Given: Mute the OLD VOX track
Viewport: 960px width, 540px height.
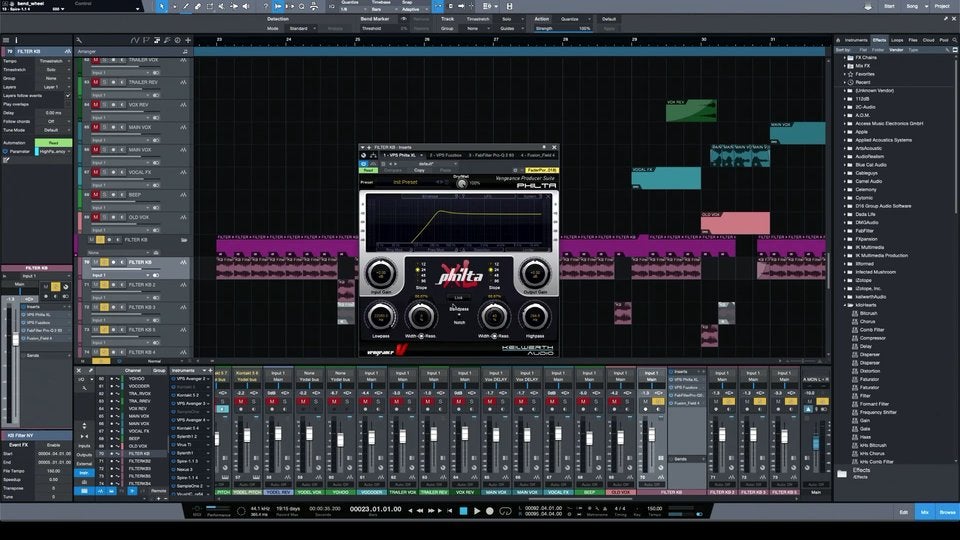Looking at the screenshot, I should pyautogui.click(x=96, y=217).
